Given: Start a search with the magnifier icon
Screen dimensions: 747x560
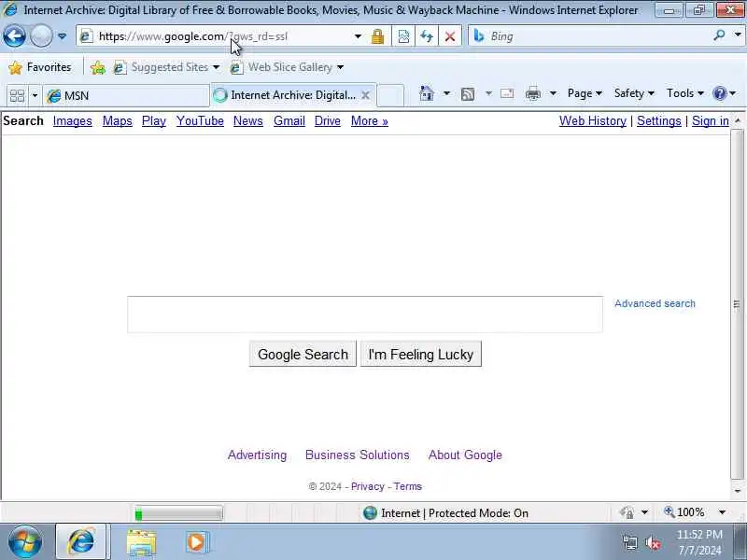Looking at the screenshot, I should (719, 35).
